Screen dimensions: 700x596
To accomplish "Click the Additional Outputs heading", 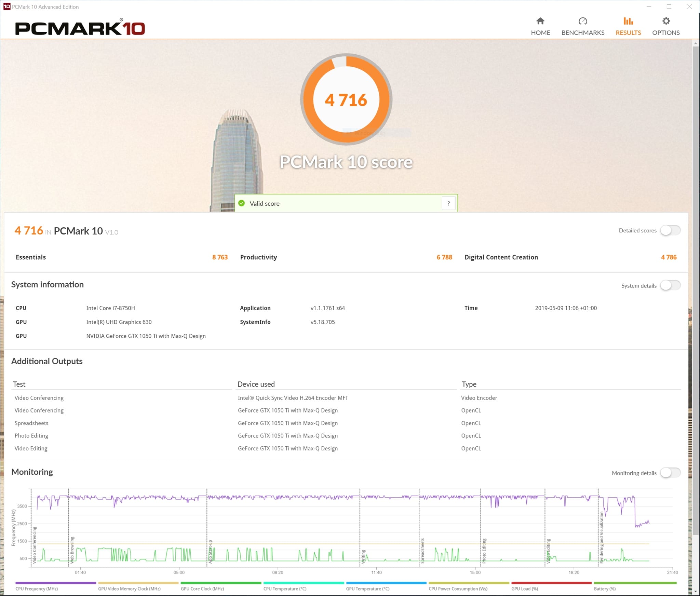I will click(x=47, y=361).
